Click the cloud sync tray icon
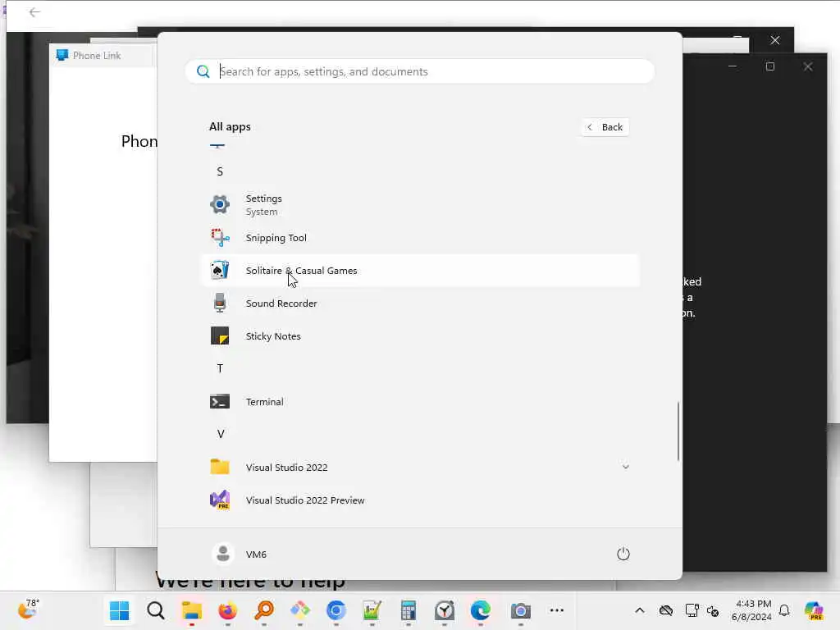Image resolution: width=840 pixels, height=630 pixels. [666, 610]
